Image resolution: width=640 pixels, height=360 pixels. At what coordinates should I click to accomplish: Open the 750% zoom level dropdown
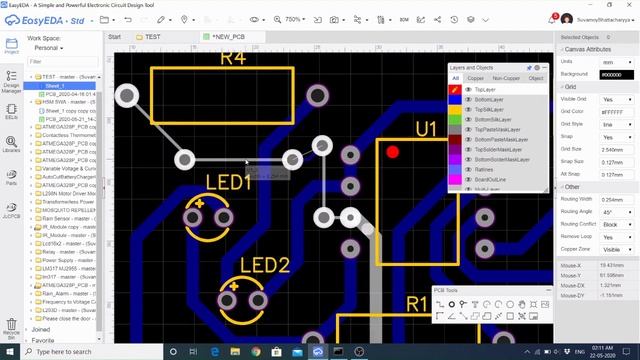[295, 19]
